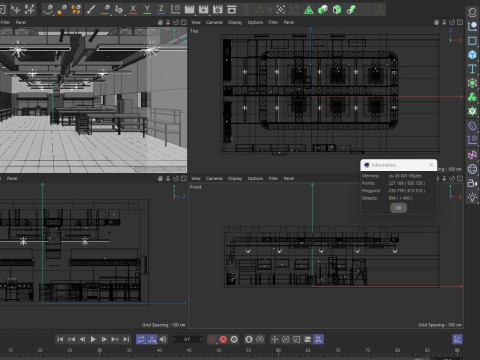Click the Null square icon in right palette
This screenshot has height=360, width=480.
(x=472, y=41)
